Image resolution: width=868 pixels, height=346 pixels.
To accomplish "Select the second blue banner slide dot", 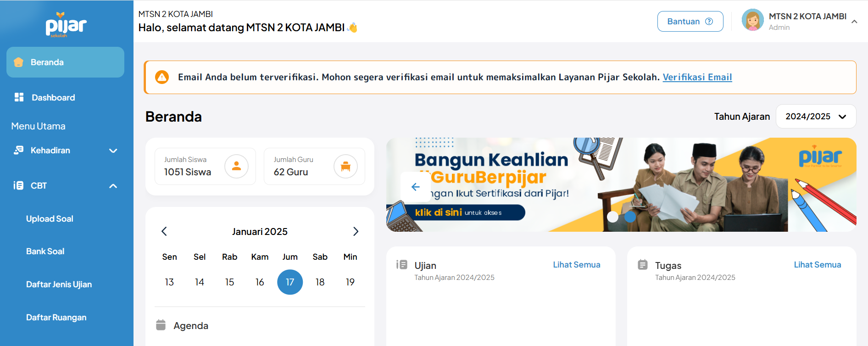I will [x=630, y=217].
